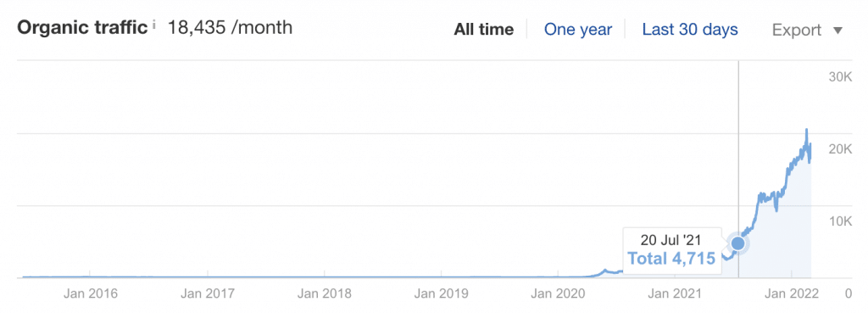Open the Export dropdown menu
Image resolution: width=868 pixels, height=313 pixels.
point(807,30)
